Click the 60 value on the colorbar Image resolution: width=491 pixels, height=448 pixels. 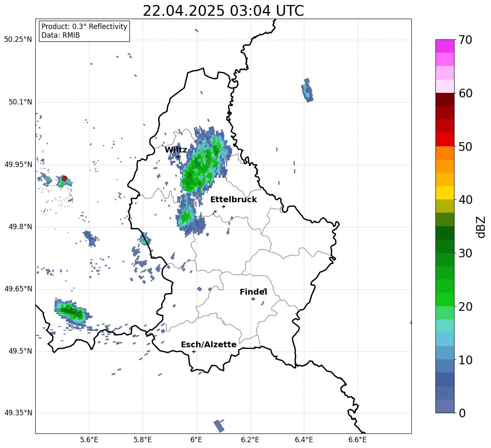(466, 93)
